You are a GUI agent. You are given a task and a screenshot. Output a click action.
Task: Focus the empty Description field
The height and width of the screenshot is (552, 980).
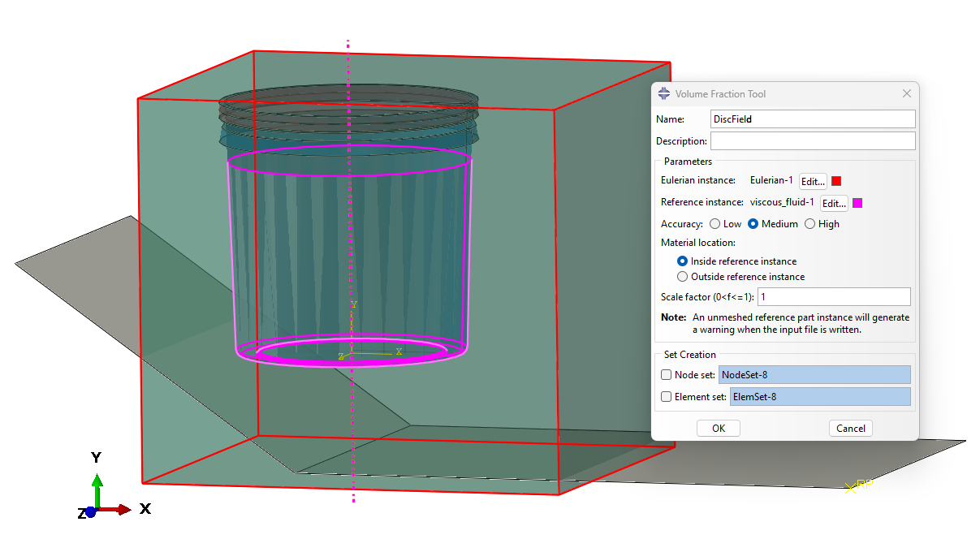812,141
